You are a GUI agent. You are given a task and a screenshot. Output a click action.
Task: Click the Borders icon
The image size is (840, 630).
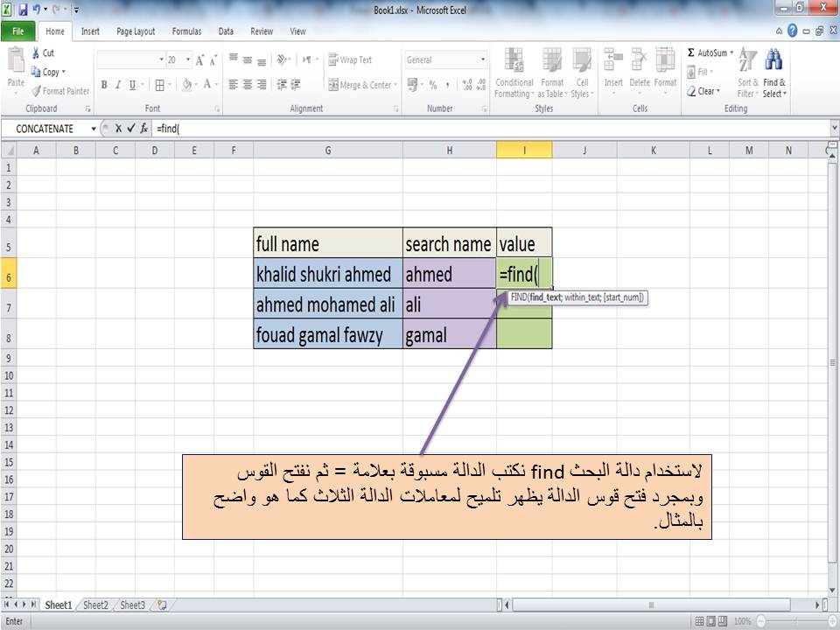pyautogui.click(x=159, y=85)
